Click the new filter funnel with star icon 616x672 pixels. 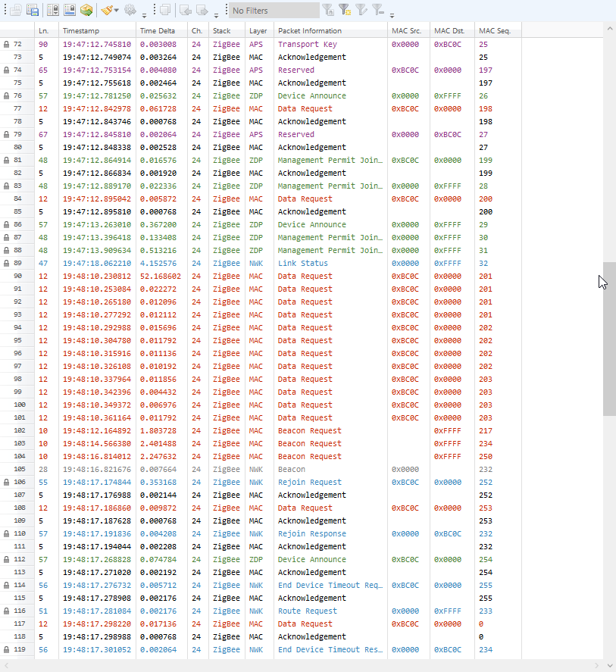[x=345, y=10]
